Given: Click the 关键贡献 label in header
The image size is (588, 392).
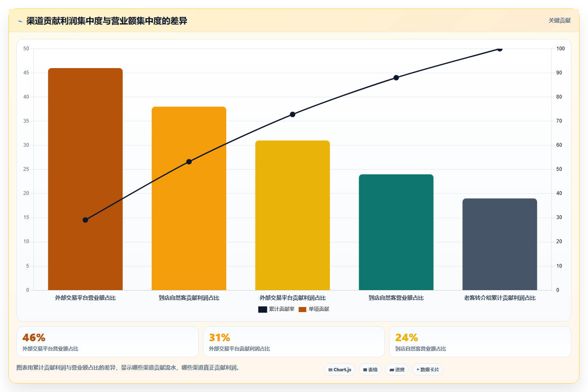Looking at the screenshot, I should (x=559, y=20).
